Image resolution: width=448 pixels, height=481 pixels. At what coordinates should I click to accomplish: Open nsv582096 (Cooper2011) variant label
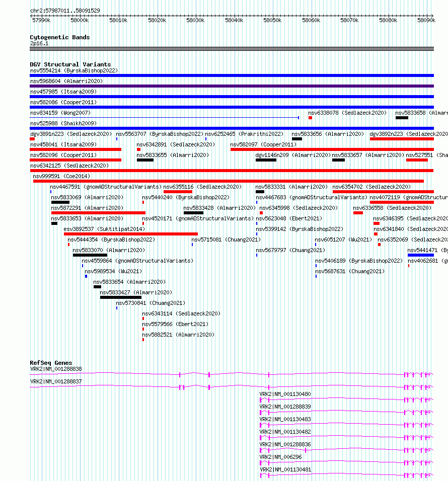point(63,155)
